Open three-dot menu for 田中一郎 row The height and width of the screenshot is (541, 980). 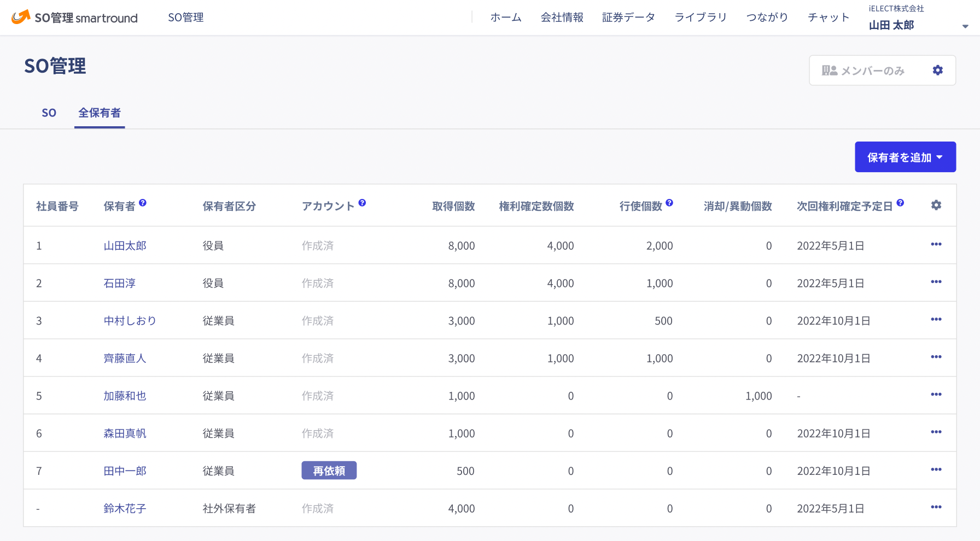click(936, 469)
